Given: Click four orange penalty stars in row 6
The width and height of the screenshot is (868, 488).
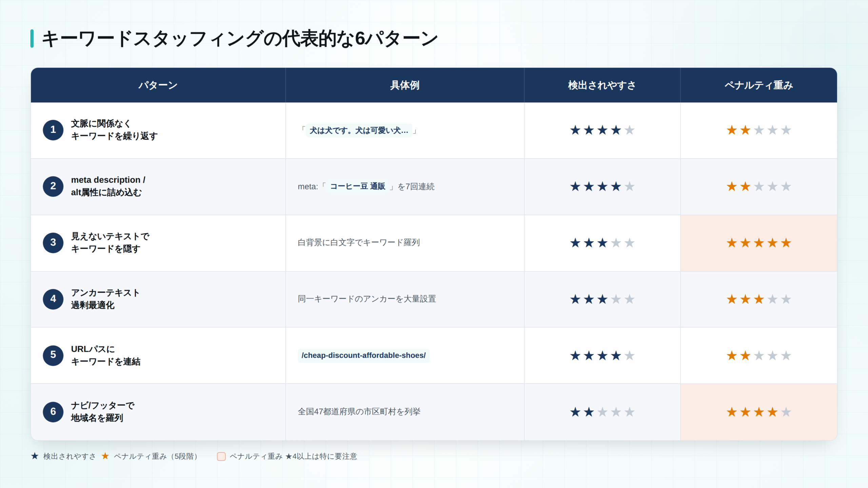Looking at the screenshot, I should pos(758,412).
